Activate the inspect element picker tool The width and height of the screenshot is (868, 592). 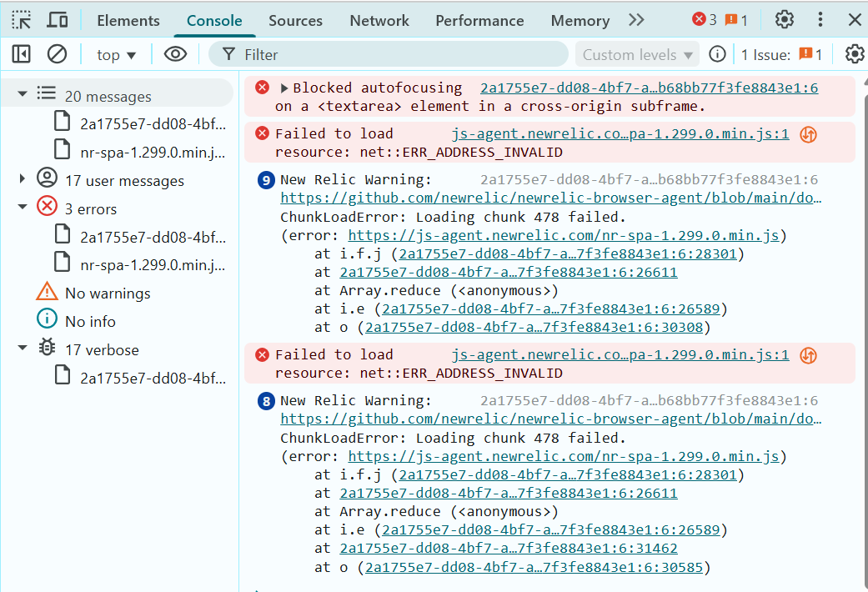point(22,20)
